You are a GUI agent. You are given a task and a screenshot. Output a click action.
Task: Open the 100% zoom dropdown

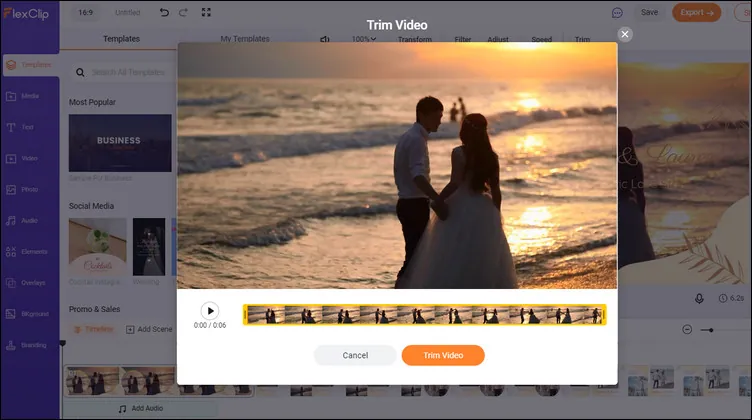[364, 39]
